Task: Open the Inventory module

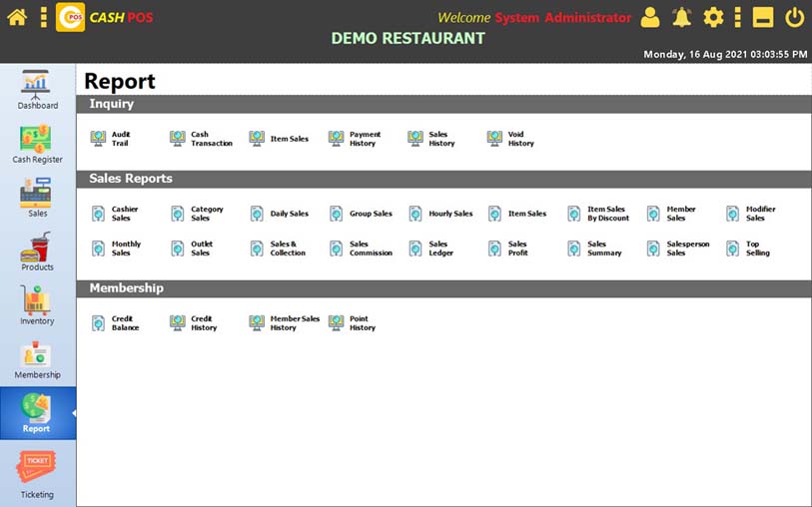Action: (37, 305)
